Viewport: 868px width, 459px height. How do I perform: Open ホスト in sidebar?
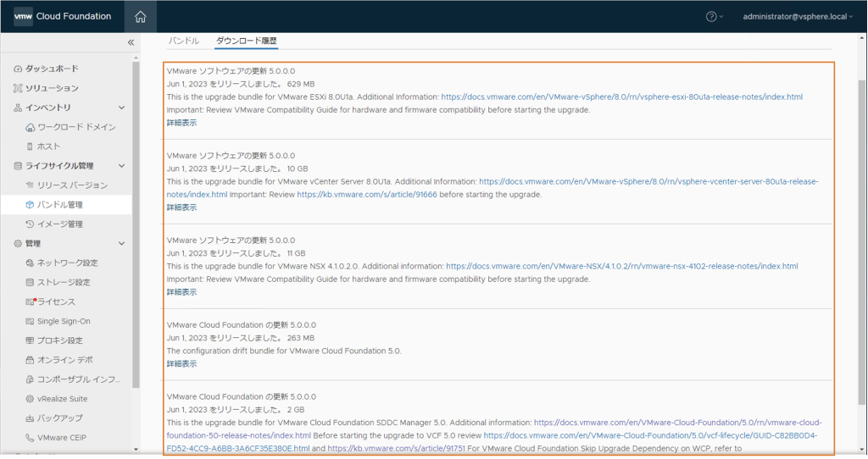[x=48, y=147]
